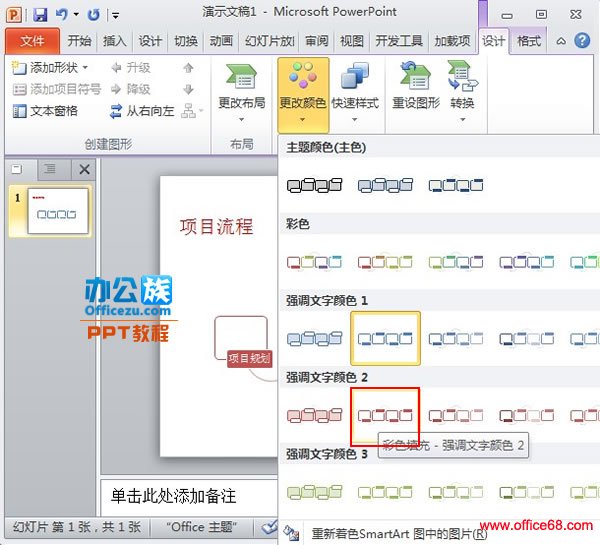Select second 强调文字颜色 3 green swatch
Viewport: 600px width, 545px height.
(385, 492)
